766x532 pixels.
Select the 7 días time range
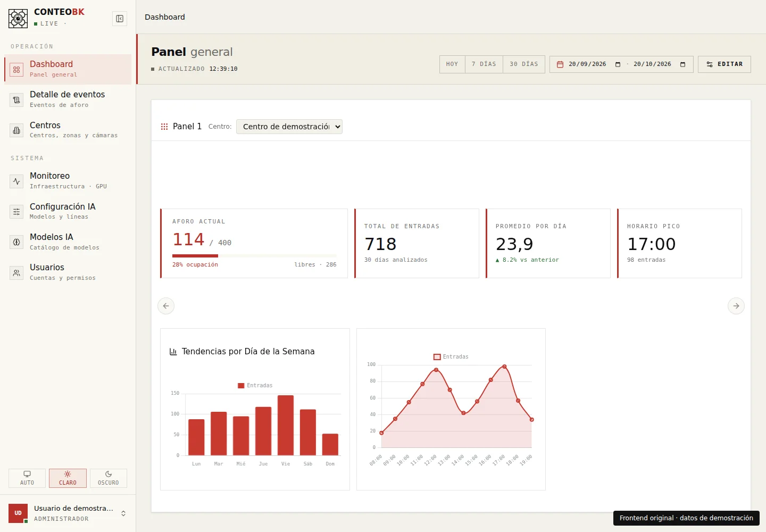(484, 64)
